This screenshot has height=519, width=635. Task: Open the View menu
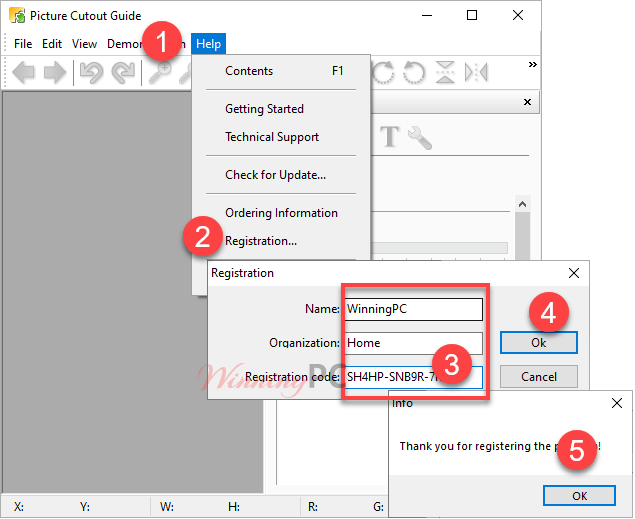coord(84,44)
